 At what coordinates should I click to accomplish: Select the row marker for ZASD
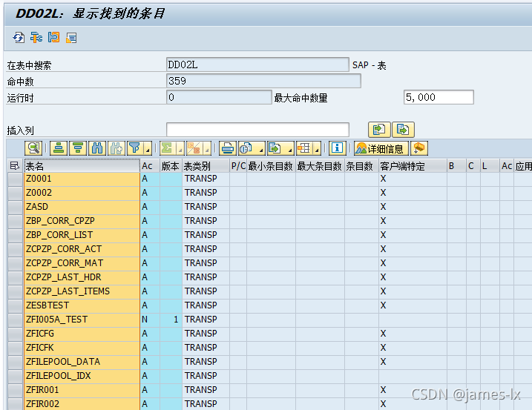pyautogui.click(x=16, y=207)
